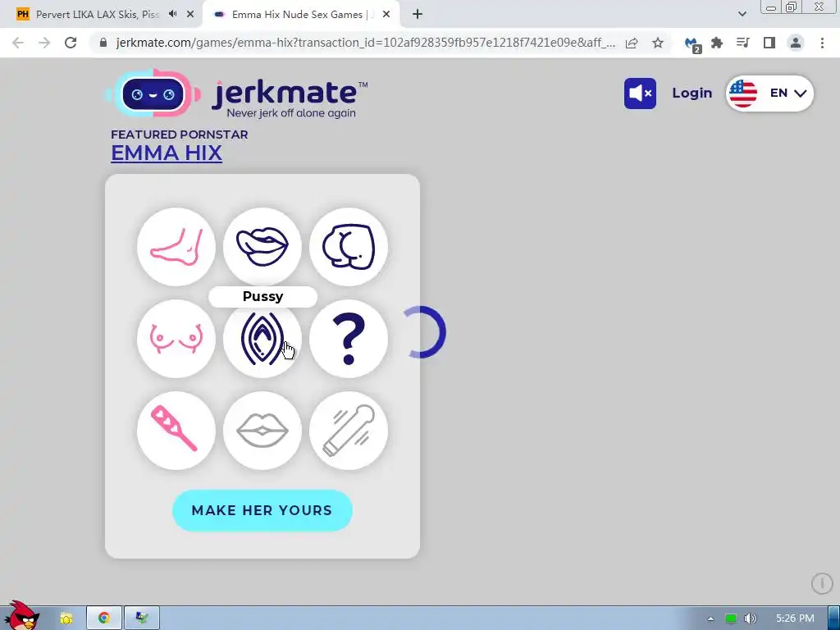The image size is (840, 630).
Task: Go back to the previous page
Action: (18, 43)
